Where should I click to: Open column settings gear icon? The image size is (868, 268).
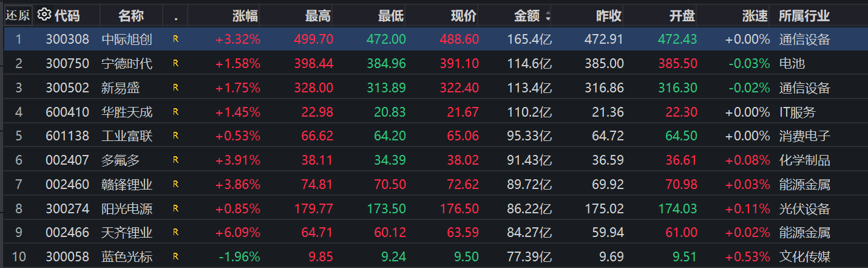(x=44, y=15)
